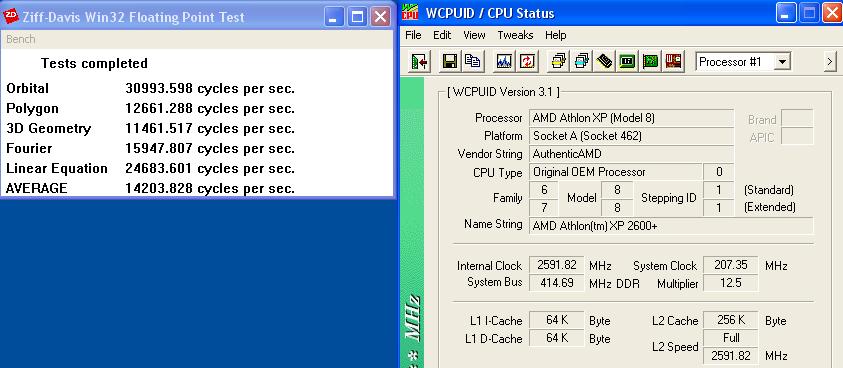Click the WCPUID CPU title bar icon
The height and width of the screenshot is (368, 843).
click(410, 13)
